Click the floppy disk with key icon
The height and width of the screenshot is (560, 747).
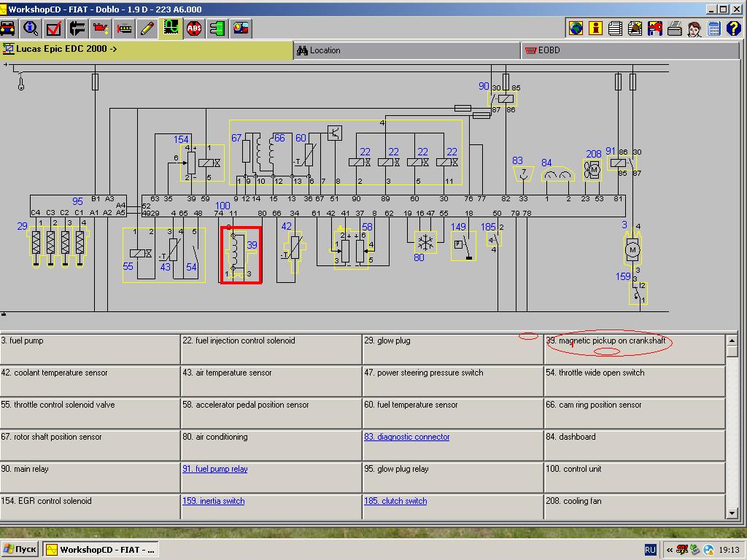[x=654, y=28]
